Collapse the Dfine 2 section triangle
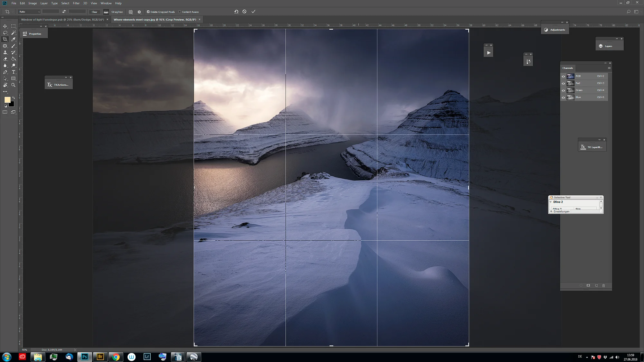The image size is (644, 362). (x=551, y=202)
